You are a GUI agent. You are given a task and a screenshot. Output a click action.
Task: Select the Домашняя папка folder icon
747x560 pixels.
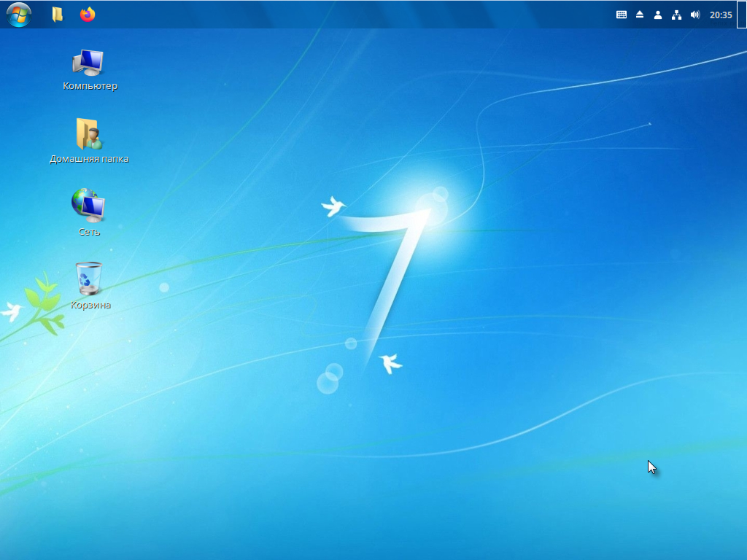click(x=88, y=134)
